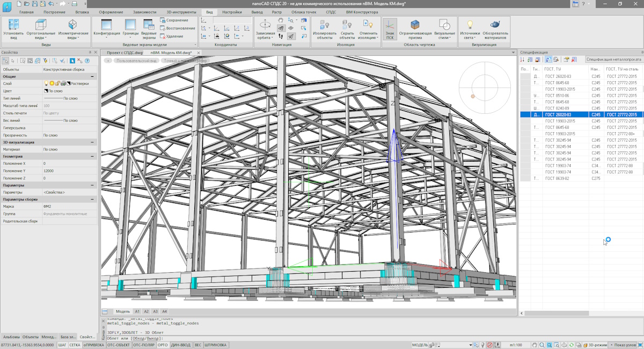This screenshot has width=644, height=349.
Task: Select the Ограничивающая призма tool
Action: click(x=415, y=29)
